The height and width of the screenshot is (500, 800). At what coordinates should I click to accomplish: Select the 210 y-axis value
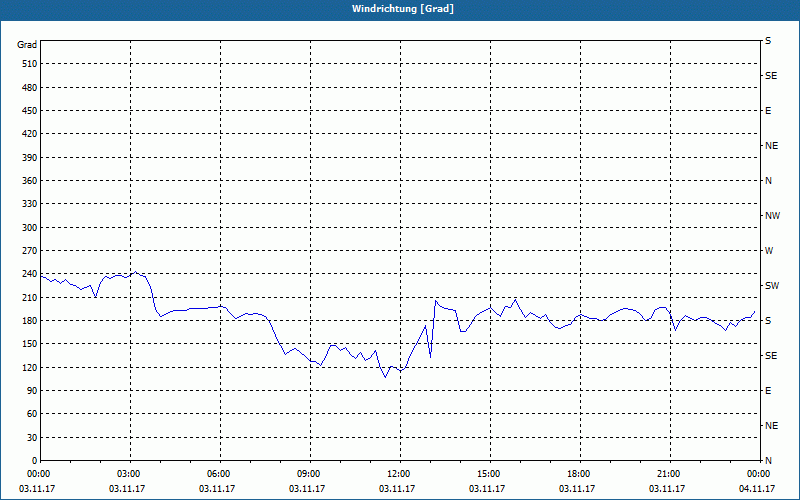click(30, 297)
